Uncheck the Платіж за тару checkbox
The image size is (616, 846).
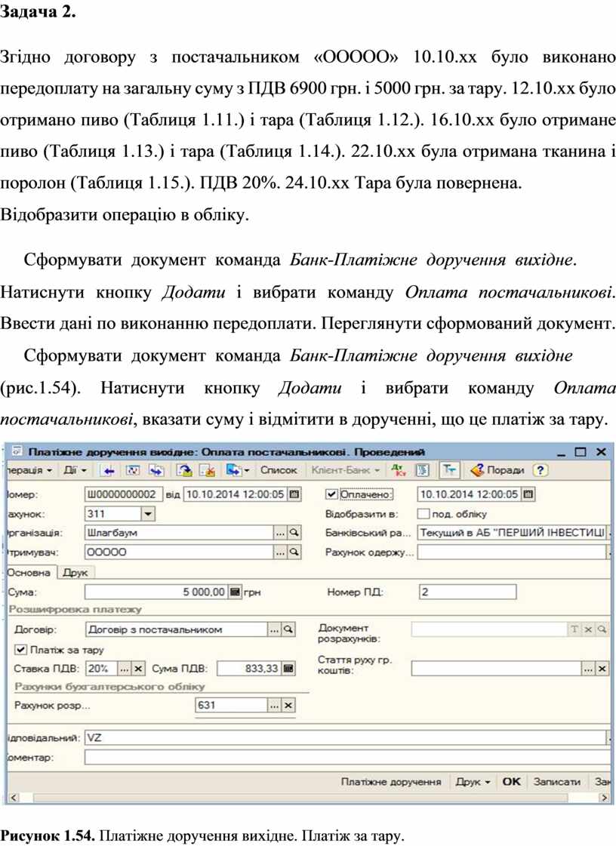coord(20,650)
